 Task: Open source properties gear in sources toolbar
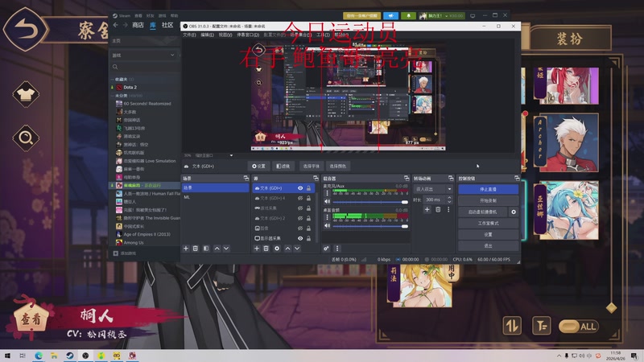point(277,249)
